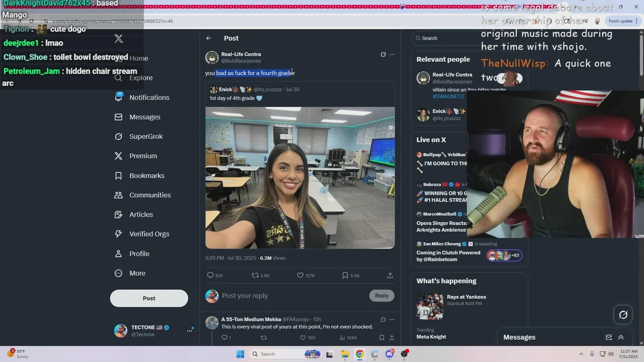644x362 pixels.
Task: Like the reply with 383 likes
Action: coord(307,338)
